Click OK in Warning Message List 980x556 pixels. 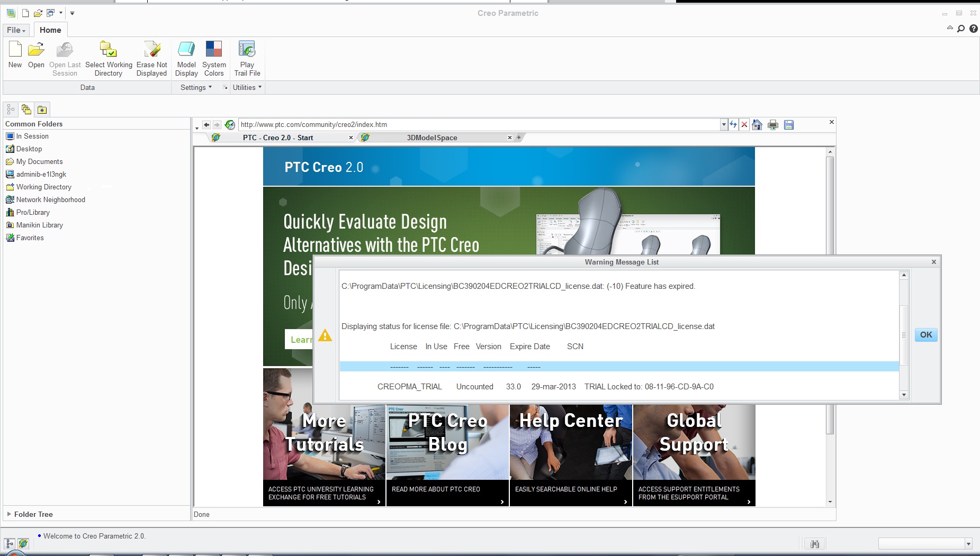926,335
